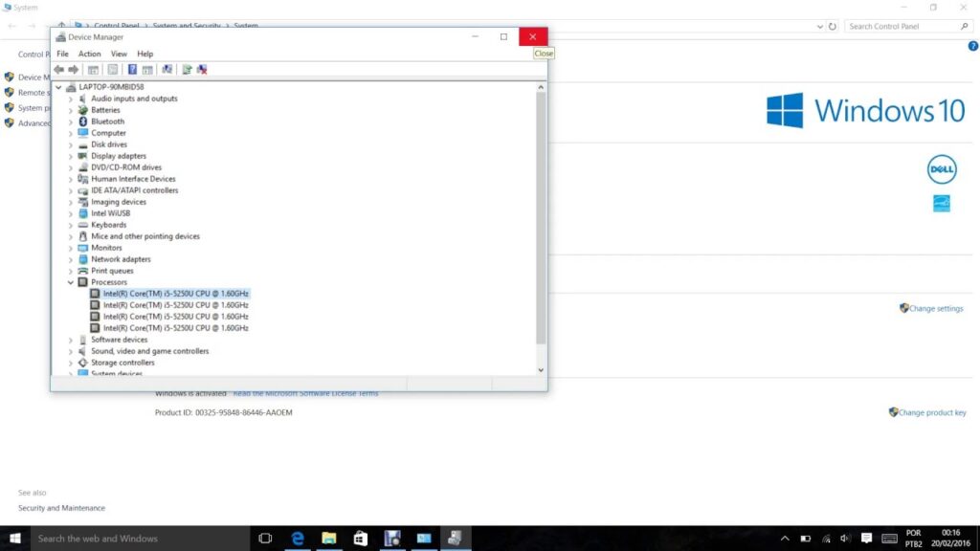The width and height of the screenshot is (980, 551).
Task: Expand the Network adapters category
Action: click(71, 259)
